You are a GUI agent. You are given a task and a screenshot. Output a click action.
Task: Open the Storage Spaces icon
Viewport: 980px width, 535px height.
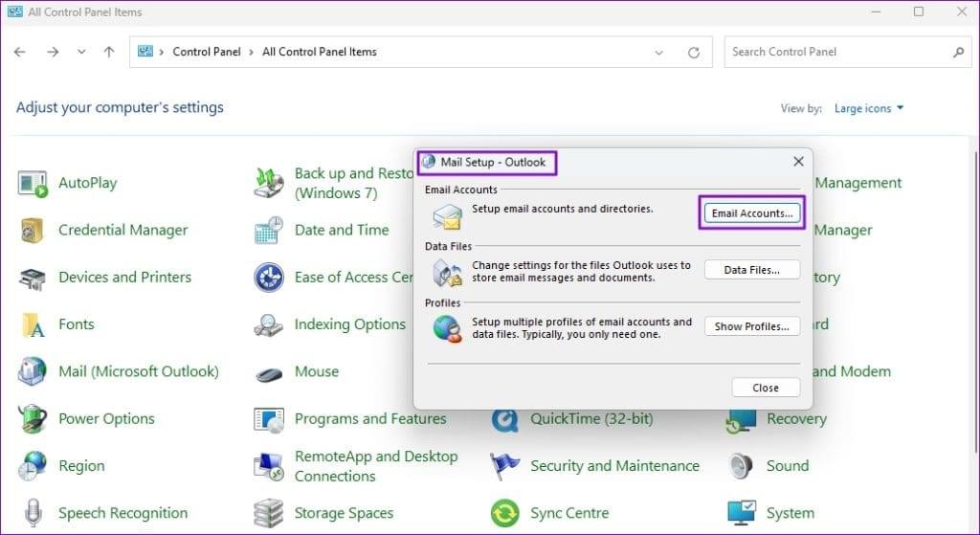point(269,512)
